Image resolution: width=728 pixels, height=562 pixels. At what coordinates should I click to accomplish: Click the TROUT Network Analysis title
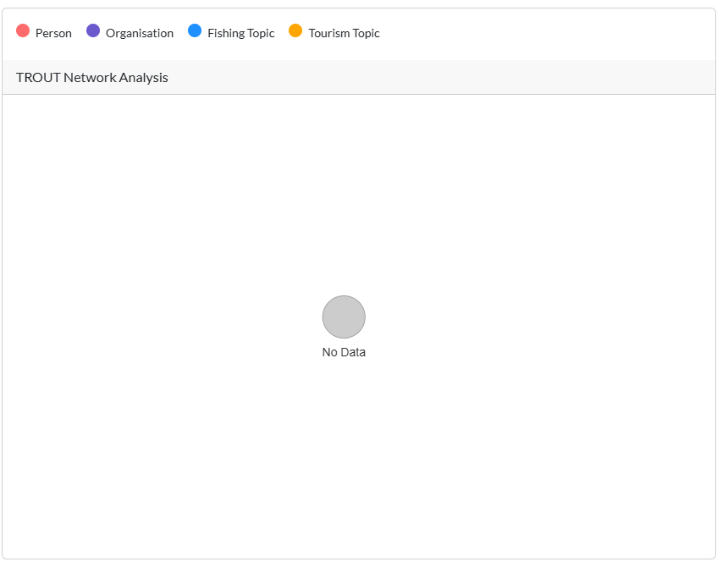pos(91,78)
